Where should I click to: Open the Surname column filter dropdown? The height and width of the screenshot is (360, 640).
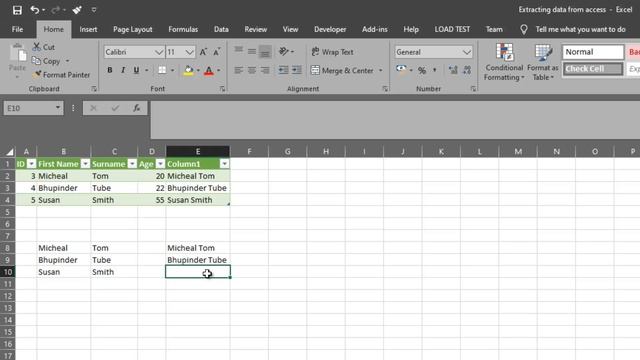pos(132,164)
